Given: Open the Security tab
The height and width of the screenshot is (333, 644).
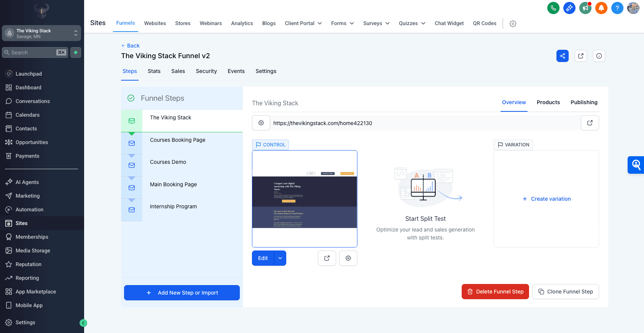Looking at the screenshot, I should pyautogui.click(x=206, y=71).
